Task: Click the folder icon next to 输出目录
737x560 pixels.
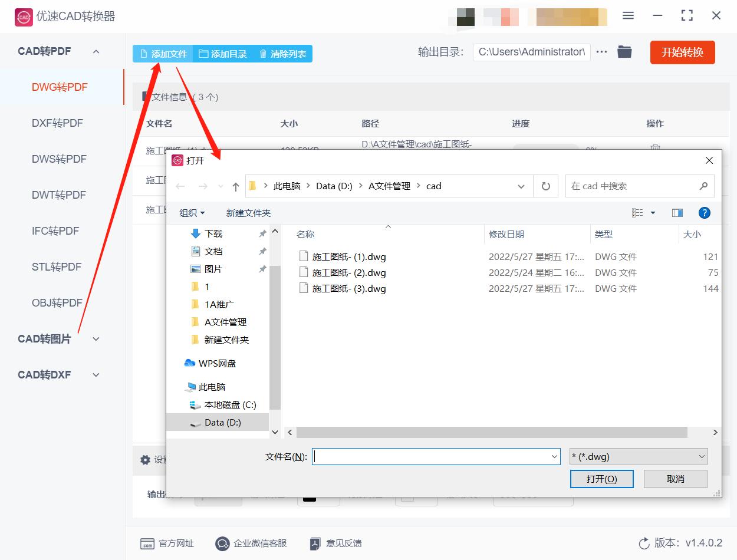Action: 624,51
